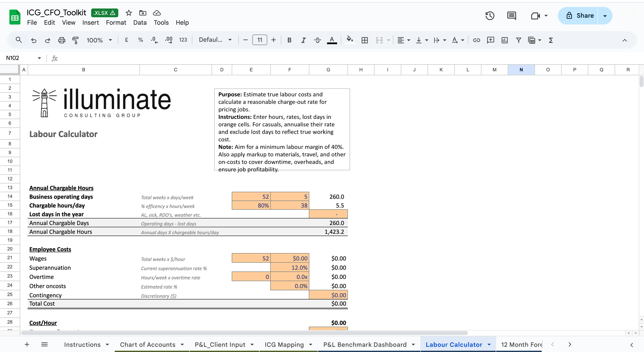Check the cloud document status
Image resolution: width=644 pixels, height=352 pixels.
click(x=157, y=13)
